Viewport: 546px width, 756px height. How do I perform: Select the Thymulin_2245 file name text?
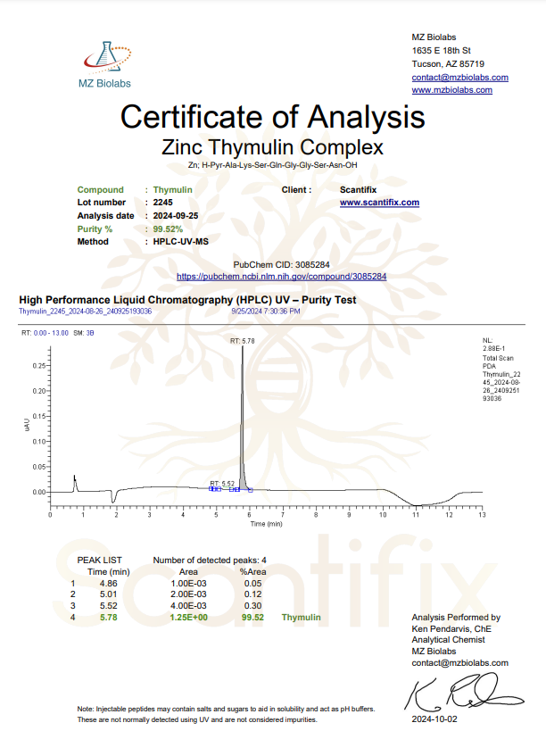coord(85,312)
